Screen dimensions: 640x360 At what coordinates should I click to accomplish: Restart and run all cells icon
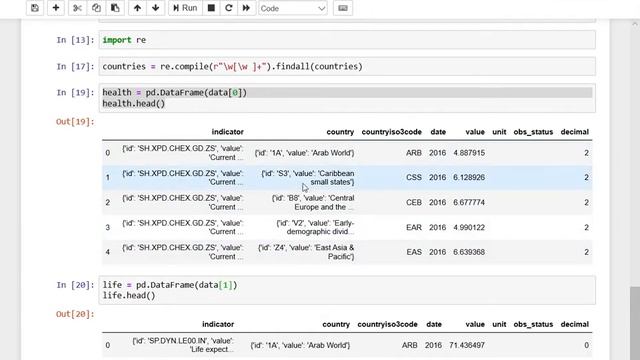coord(246,8)
